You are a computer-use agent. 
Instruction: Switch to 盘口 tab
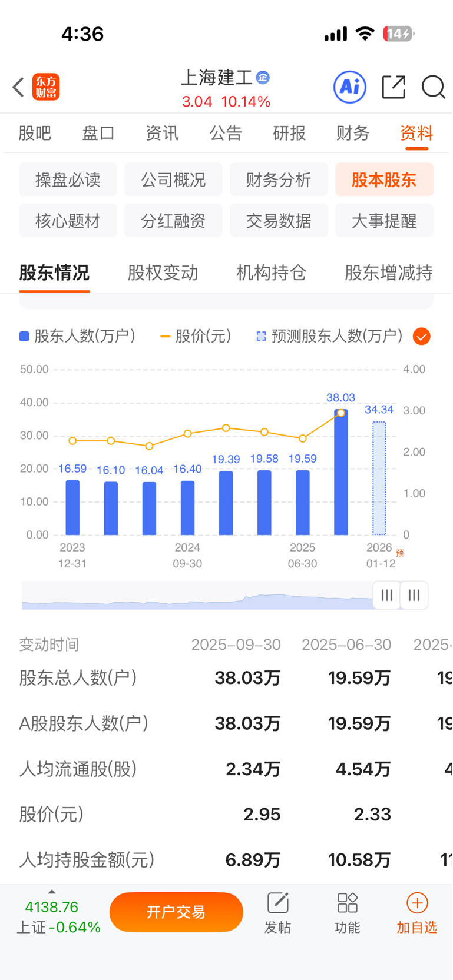(98, 133)
